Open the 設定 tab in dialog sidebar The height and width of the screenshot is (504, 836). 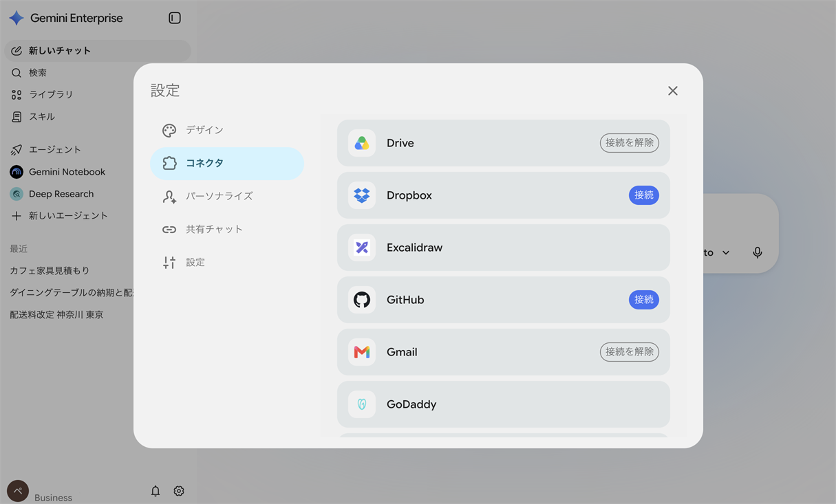pyautogui.click(x=227, y=262)
